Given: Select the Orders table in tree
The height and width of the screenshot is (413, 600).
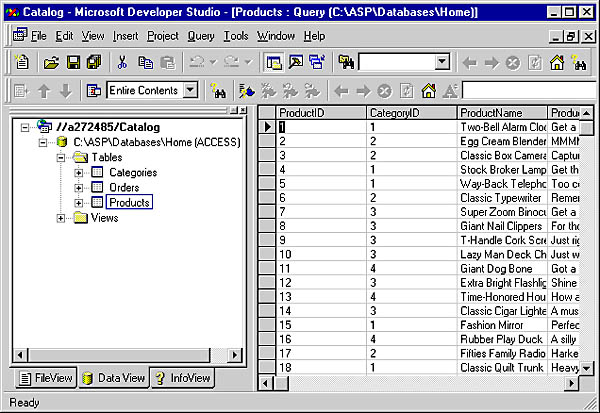Looking at the screenshot, I should [123, 188].
